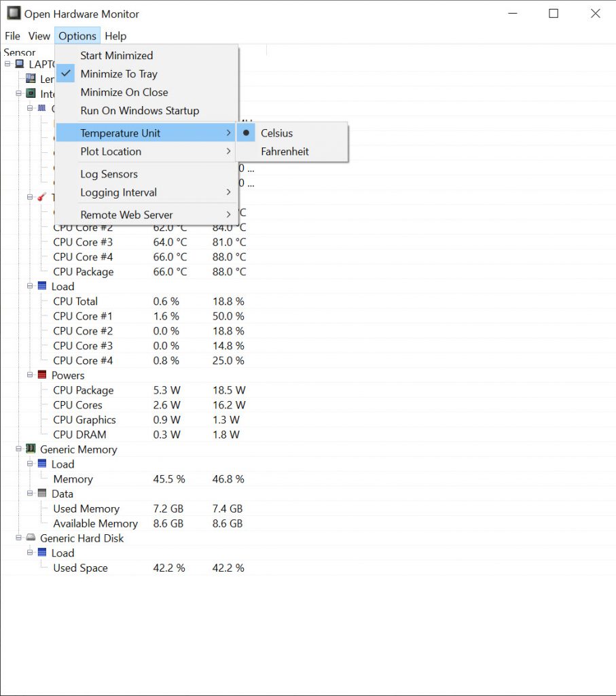The height and width of the screenshot is (696, 616).
Task: Close the Open Hardware Monitor window
Action: click(x=595, y=14)
